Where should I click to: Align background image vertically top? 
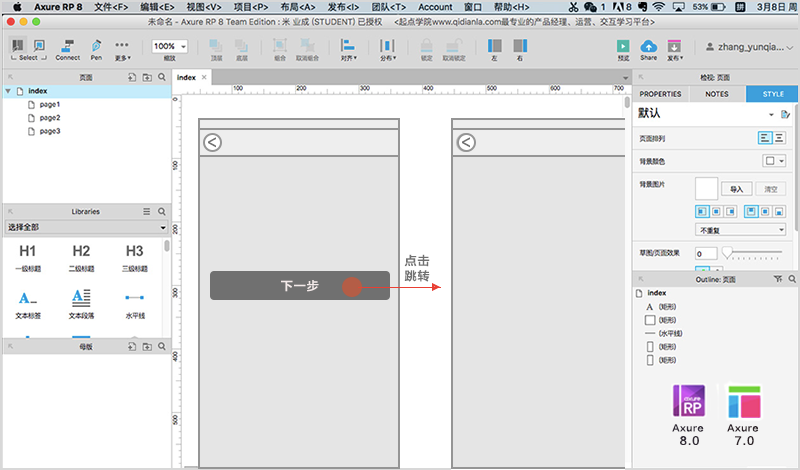click(751, 211)
